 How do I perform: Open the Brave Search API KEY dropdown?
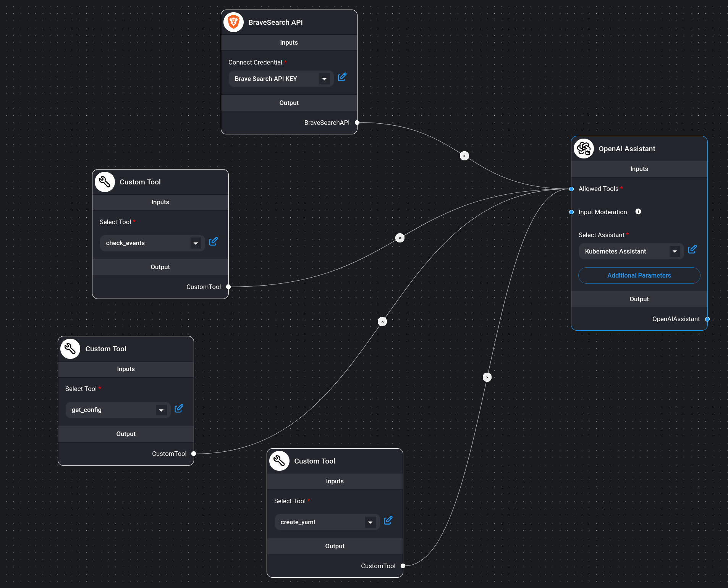tap(324, 79)
